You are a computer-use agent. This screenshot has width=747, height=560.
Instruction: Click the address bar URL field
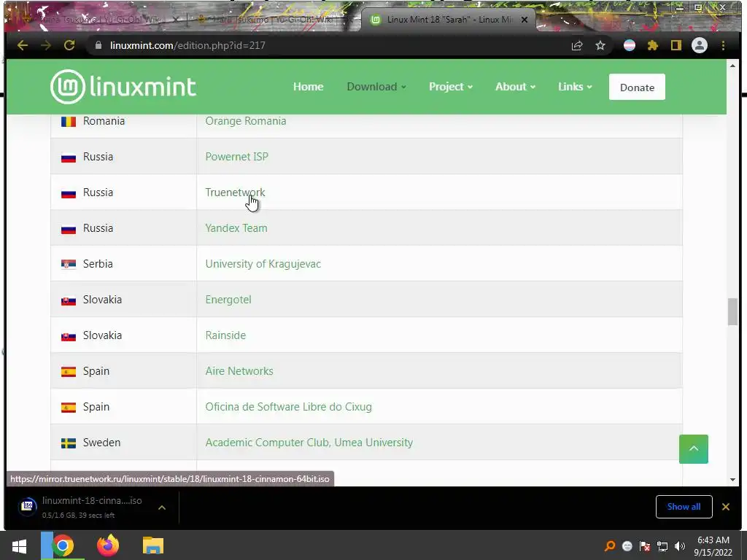coord(329,45)
